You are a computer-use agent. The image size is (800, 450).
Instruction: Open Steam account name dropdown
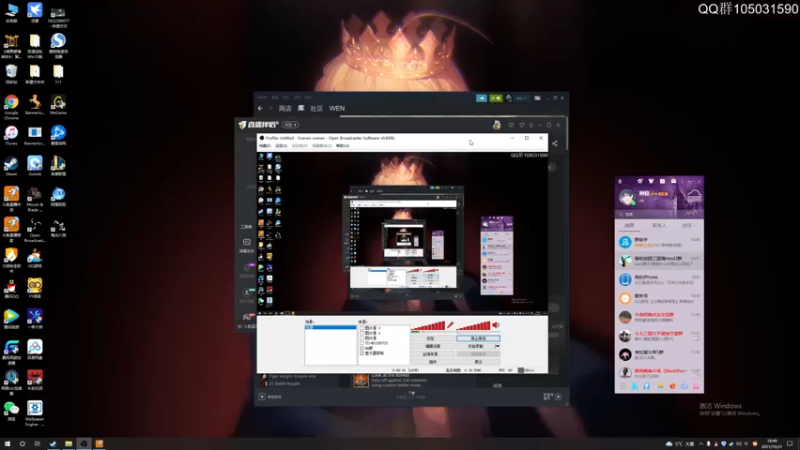click(x=521, y=98)
